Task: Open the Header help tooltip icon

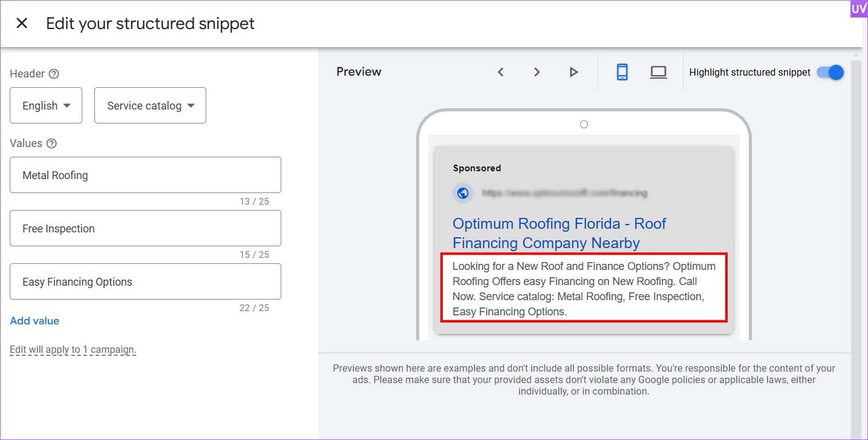Action: [x=54, y=74]
